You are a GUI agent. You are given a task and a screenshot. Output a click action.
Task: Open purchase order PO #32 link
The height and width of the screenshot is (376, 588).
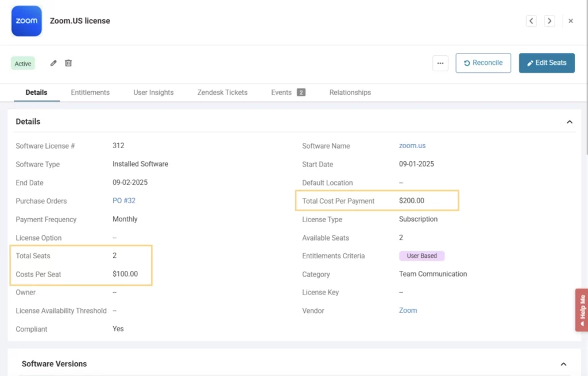coord(124,201)
